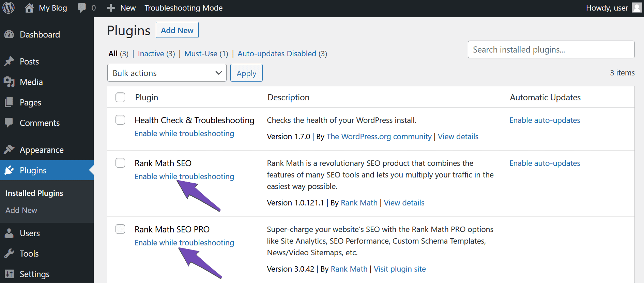
Task: Click the Health Check & Troubleshooting plugin name
Action: click(194, 120)
